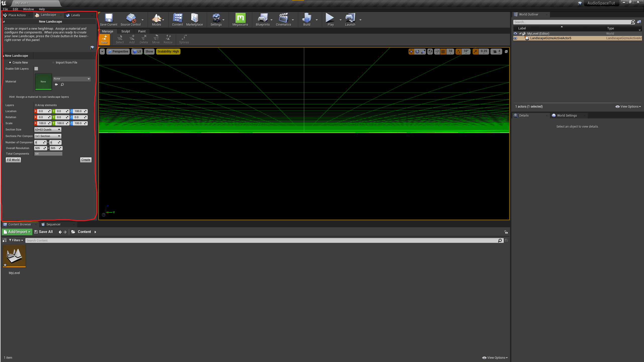Open the Cinematics toolbar icon
The height and width of the screenshot is (362, 644).
click(283, 19)
